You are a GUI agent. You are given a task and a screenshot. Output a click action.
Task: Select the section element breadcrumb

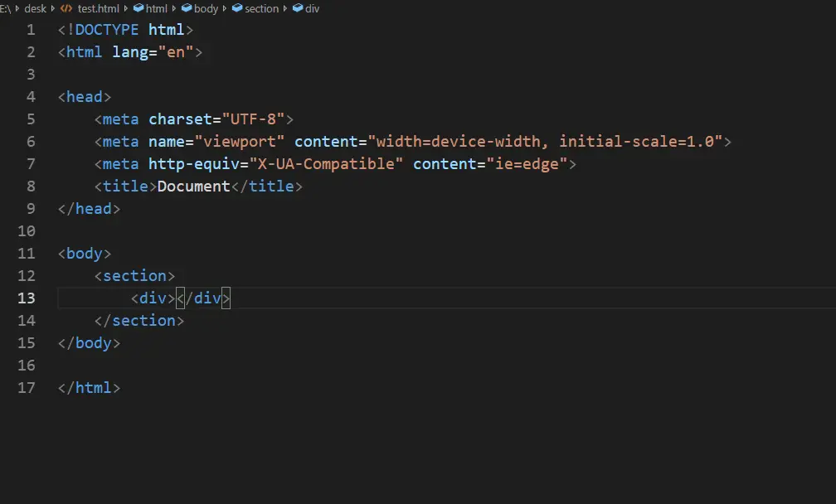[x=261, y=8]
